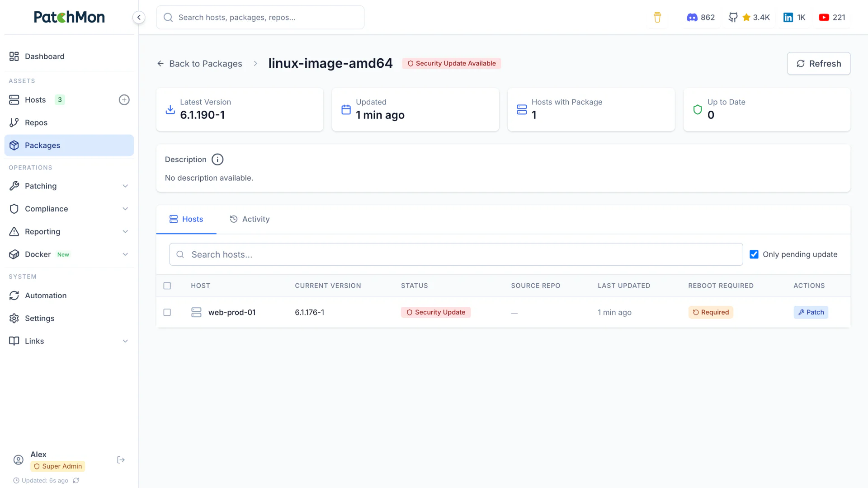
Task: Click the Required reboot badge
Action: click(711, 312)
